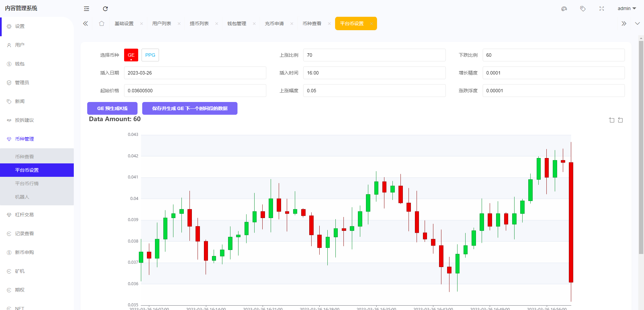Switch to the 钱包管理 tab
This screenshot has height=310, width=644.
237,23
